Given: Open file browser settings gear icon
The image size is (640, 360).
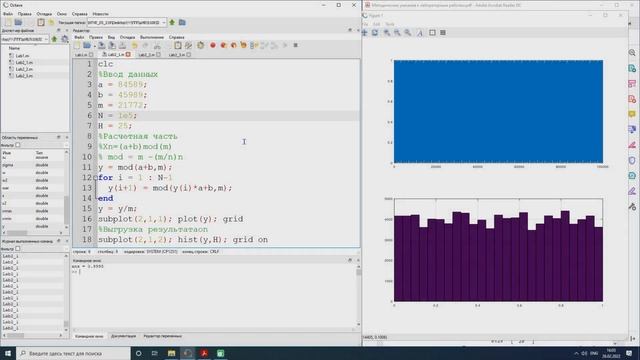Looking at the screenshot, I should click(64, 39).
